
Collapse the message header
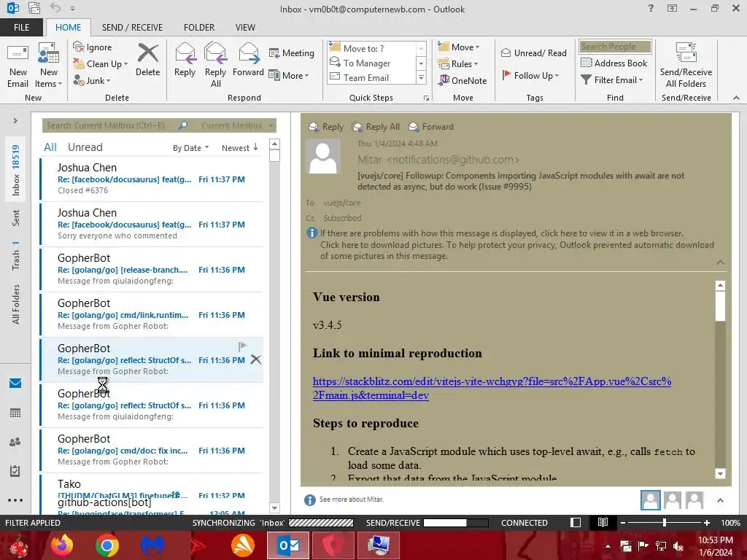point(720,262)
